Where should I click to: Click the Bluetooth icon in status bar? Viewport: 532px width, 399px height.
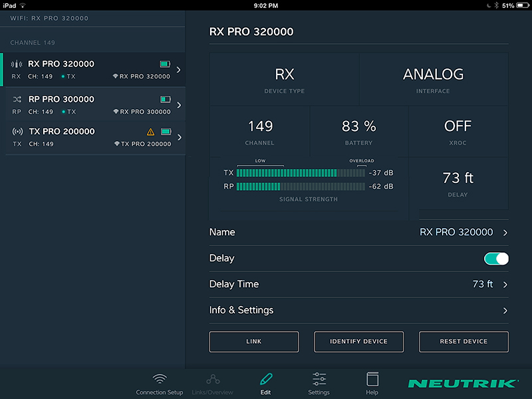(496, 5)
